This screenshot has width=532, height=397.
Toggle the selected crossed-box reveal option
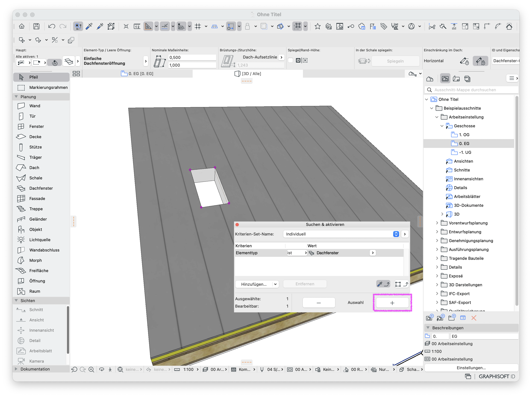pos(298,61)
